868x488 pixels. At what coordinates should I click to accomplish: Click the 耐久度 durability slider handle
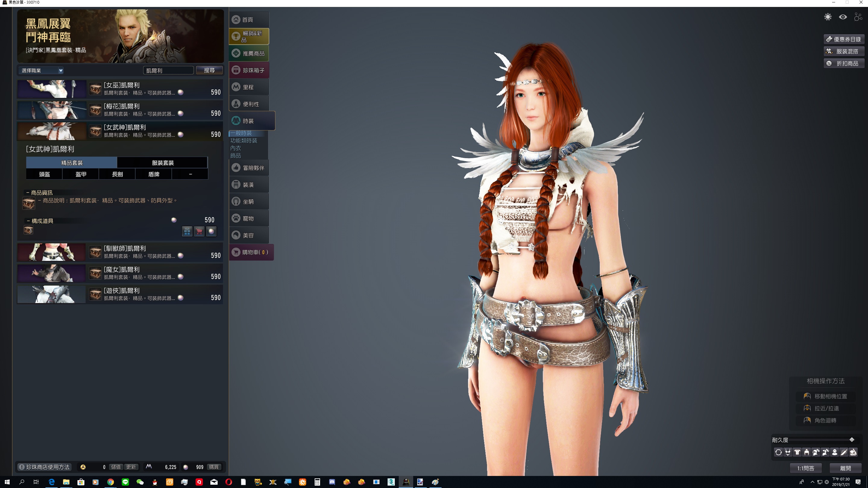851,440
